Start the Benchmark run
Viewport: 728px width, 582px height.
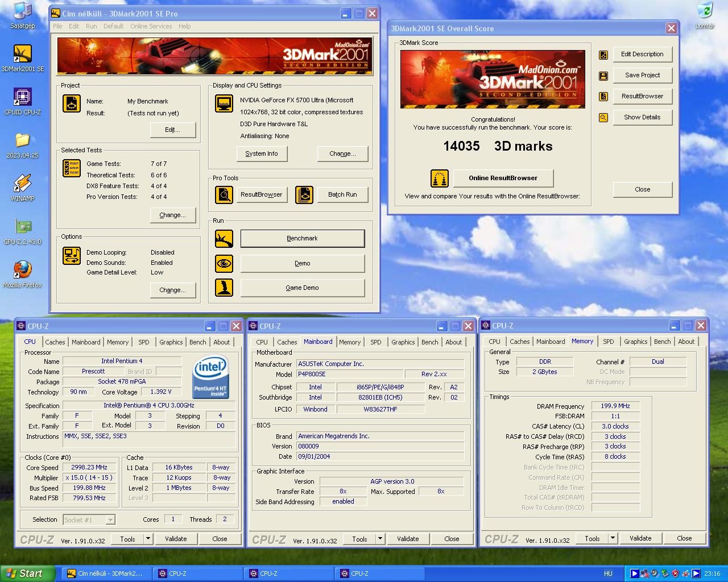coord(303,239)
